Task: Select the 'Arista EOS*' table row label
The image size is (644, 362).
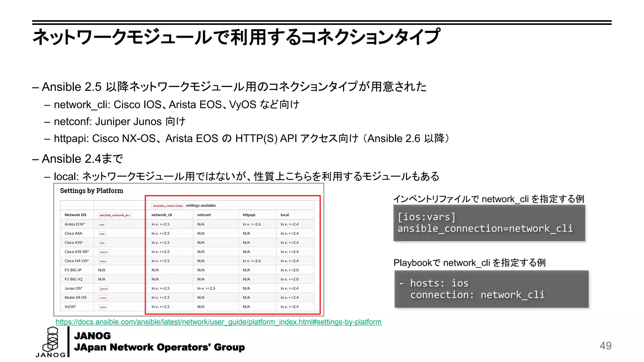Action: pos(75,224)
